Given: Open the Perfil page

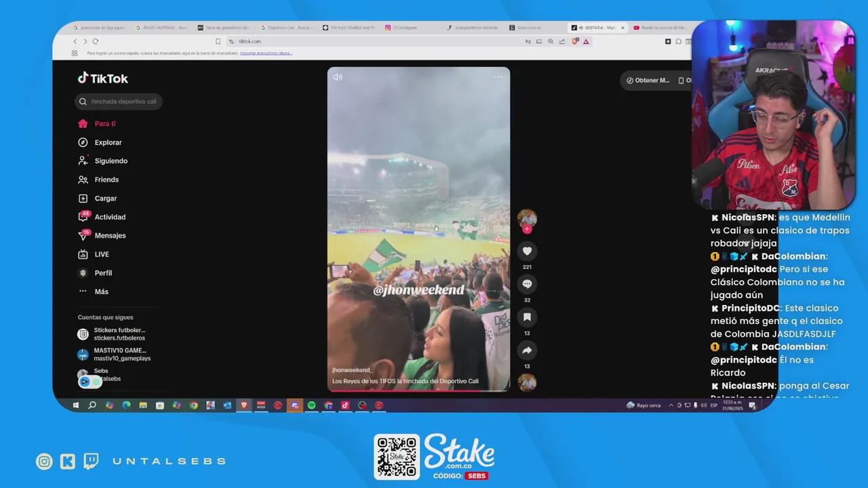Looking at the screenshot, I should pos(95,272).
